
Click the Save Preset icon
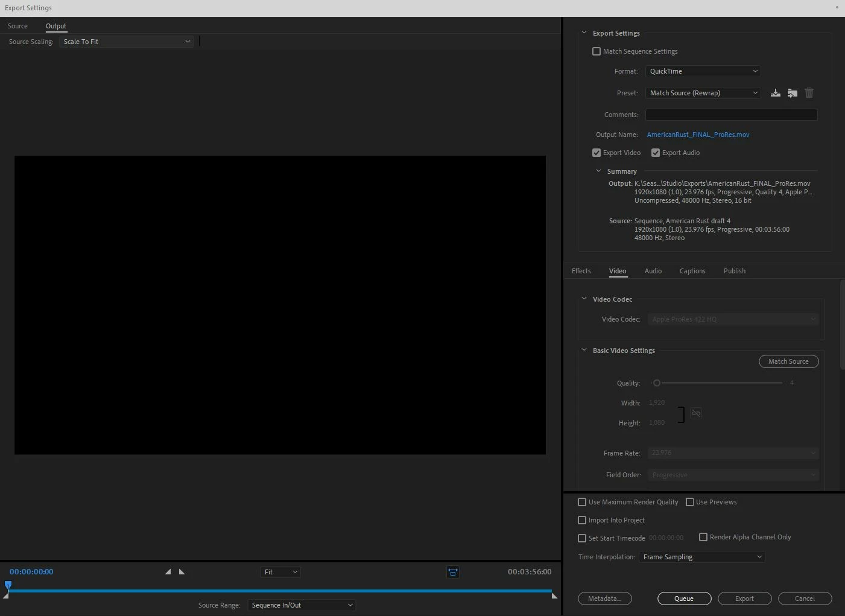coord(776,93)
